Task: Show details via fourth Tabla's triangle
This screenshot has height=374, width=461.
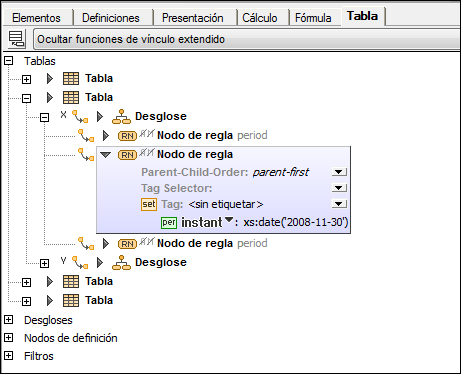Action: tap(50, 300)
